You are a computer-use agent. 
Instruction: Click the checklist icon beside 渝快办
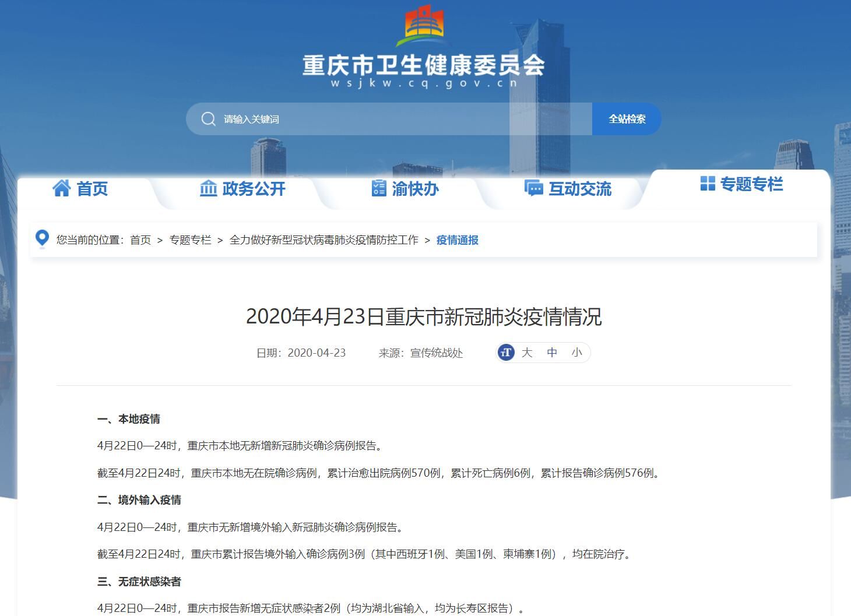click(x=379, y=188)
